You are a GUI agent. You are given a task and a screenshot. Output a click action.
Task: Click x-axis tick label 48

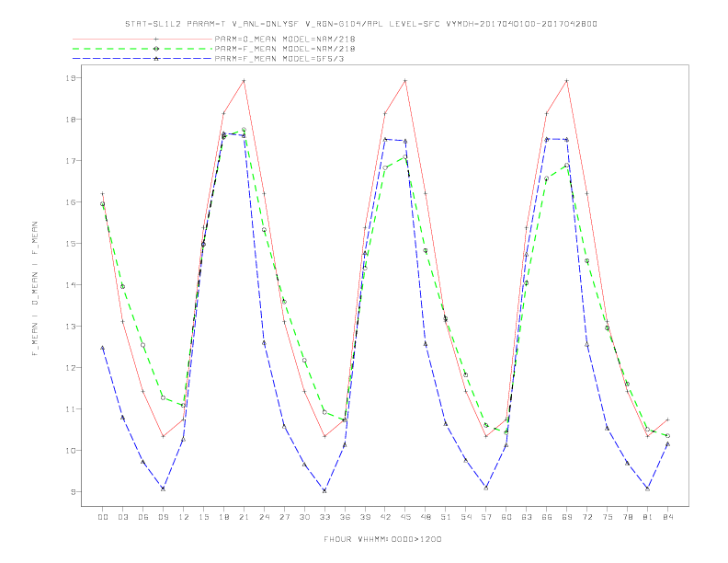(426, 517)
